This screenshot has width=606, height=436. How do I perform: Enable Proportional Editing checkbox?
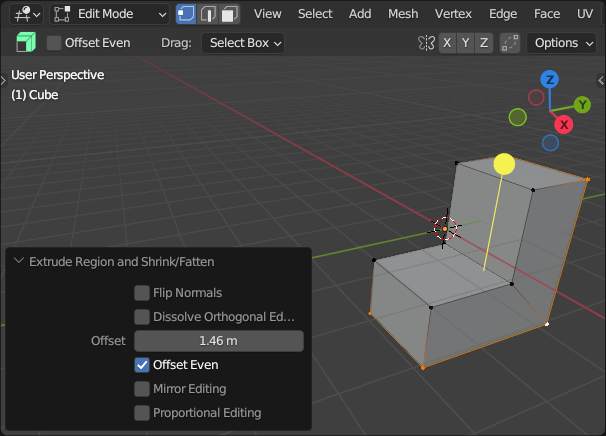(142, 413)
